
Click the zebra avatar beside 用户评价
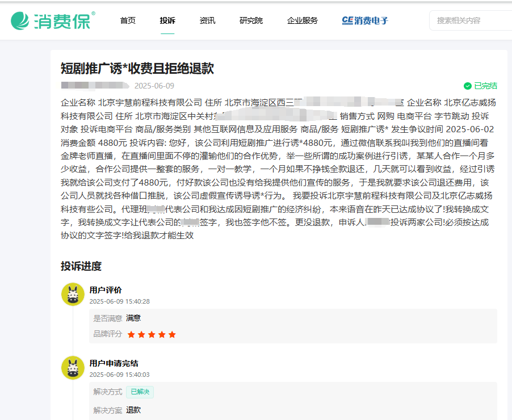(73, 294)
